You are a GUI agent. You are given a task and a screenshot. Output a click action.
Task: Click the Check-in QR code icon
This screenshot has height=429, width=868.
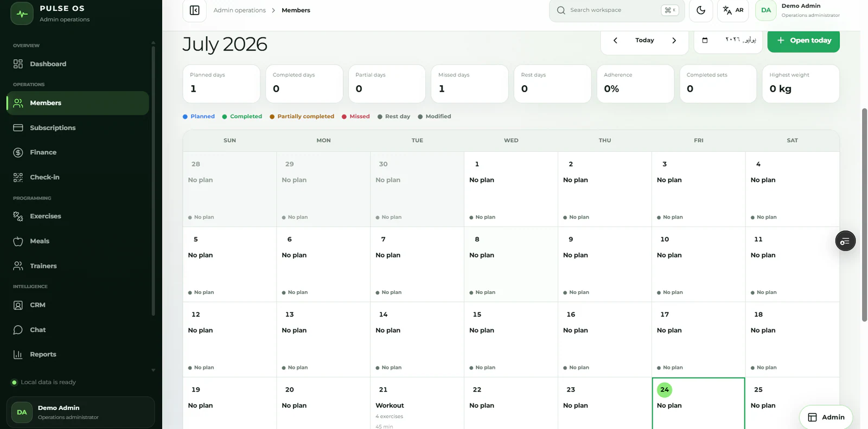point(18,177)
